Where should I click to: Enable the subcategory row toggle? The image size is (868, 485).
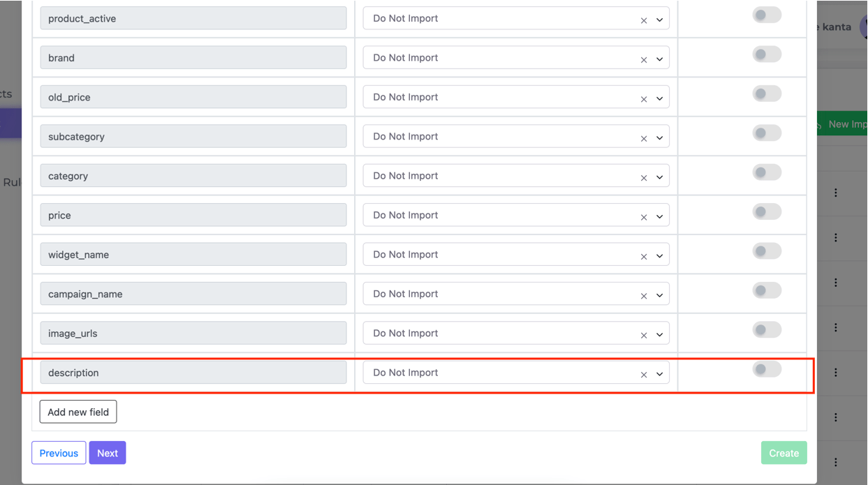click(767, 133)
